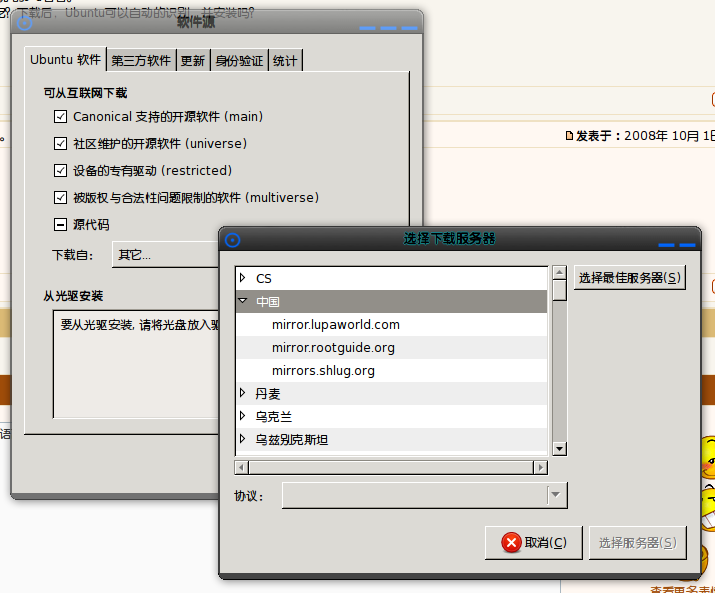
Task: Open the 下载自 dropdown showing 其它...
Action: coord(166,255)
